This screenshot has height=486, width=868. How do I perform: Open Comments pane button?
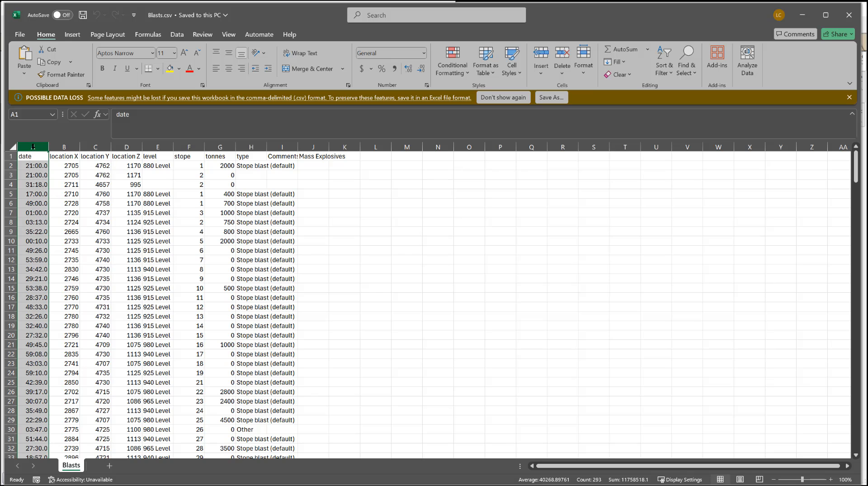point(795,34)
